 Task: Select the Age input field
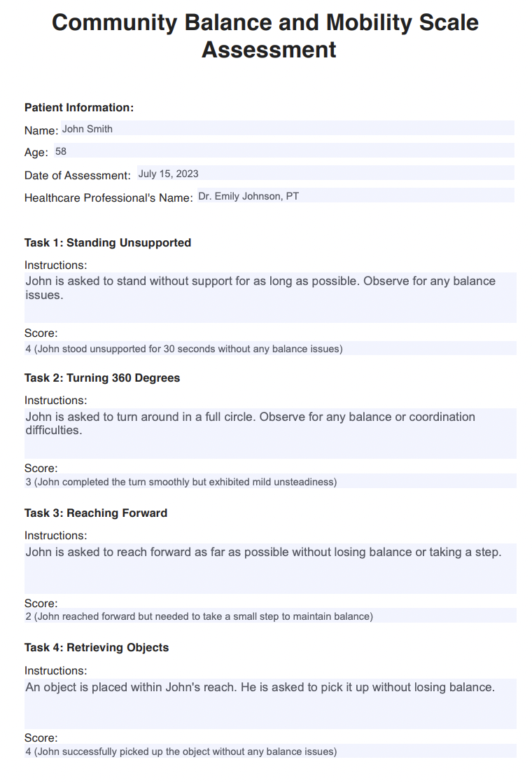pos(283,151)
